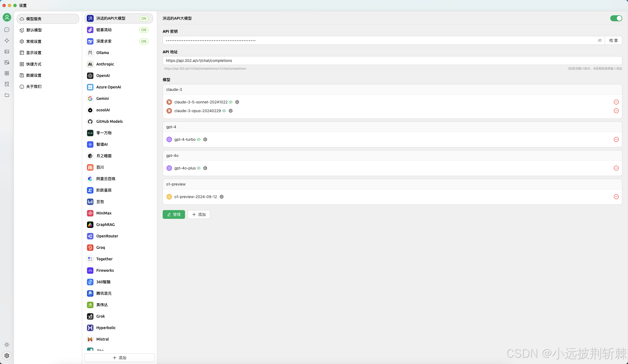The image size is (628, 364).
Task: Open settings gear for gpt-4-turbo
Action: (x=205, y=139)
